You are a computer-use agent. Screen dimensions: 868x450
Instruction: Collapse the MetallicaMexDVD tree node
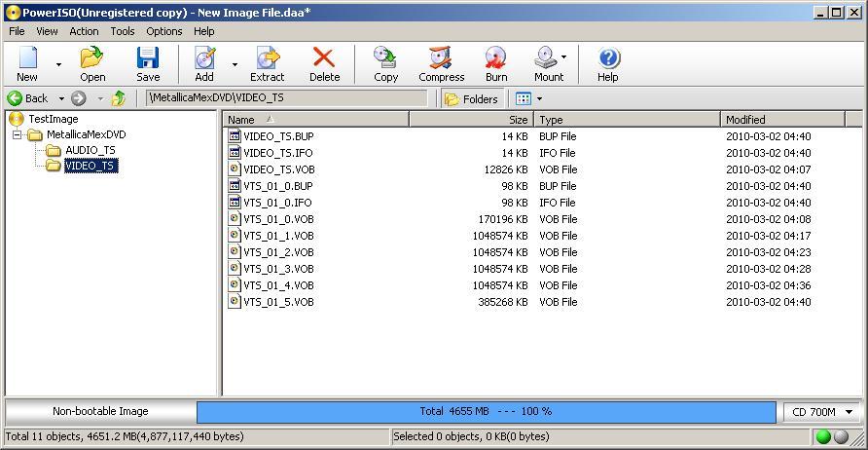[x=17, y=134]
